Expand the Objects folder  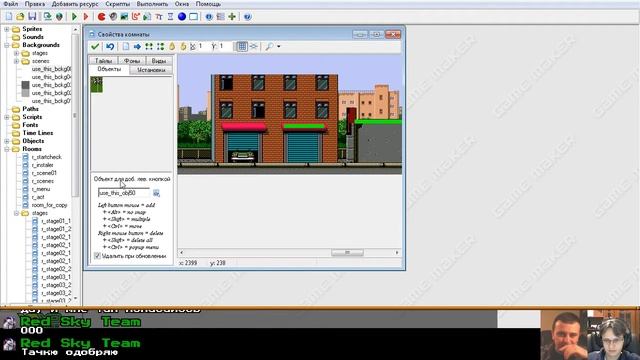[x=7, y=141]
